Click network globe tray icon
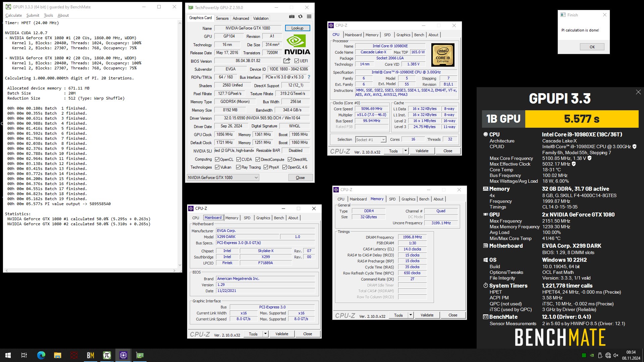The width and height of the screenshot is (644, 362). tap(608, 355)
